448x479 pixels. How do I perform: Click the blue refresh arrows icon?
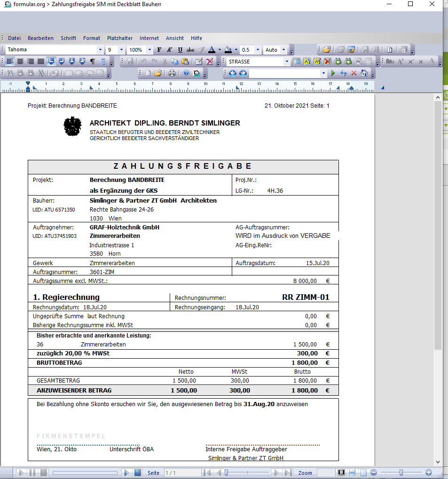point(344,73)
